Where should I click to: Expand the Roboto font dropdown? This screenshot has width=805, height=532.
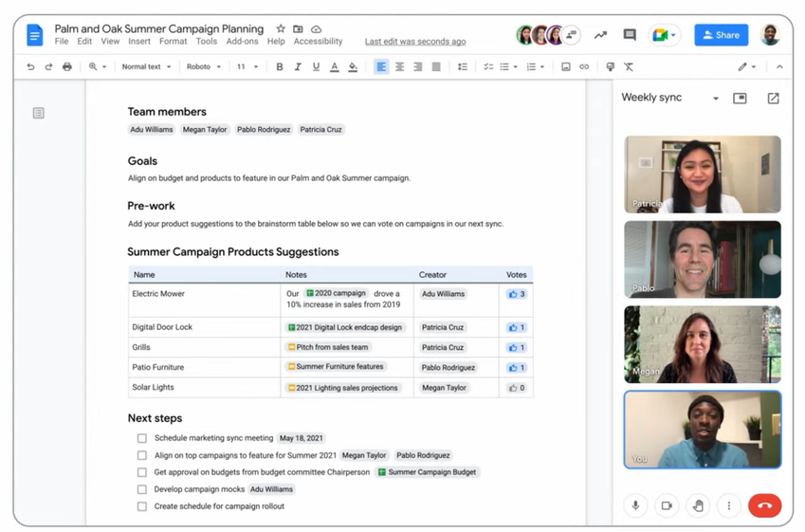click(203, 67)
